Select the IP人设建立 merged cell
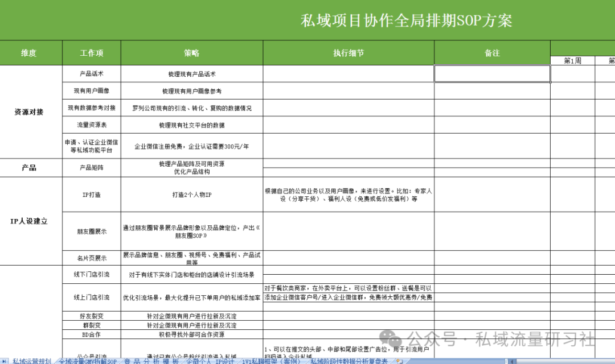This screenshot has width=615, height=364. click(x=31, y=221)
